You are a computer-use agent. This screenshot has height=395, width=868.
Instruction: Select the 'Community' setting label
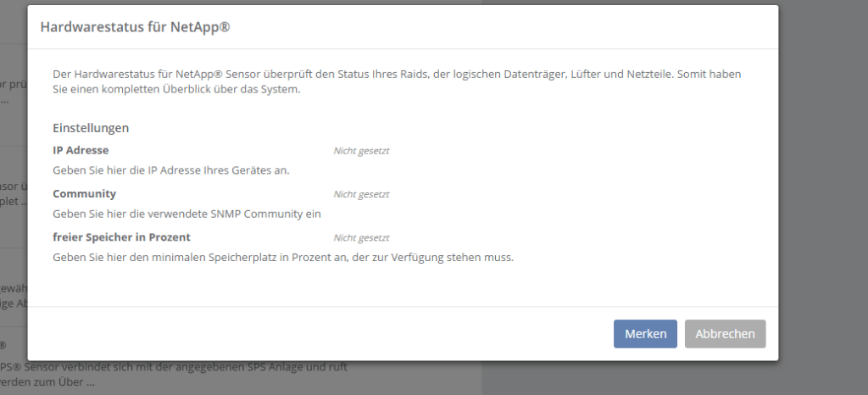click(x=84, y=193)
